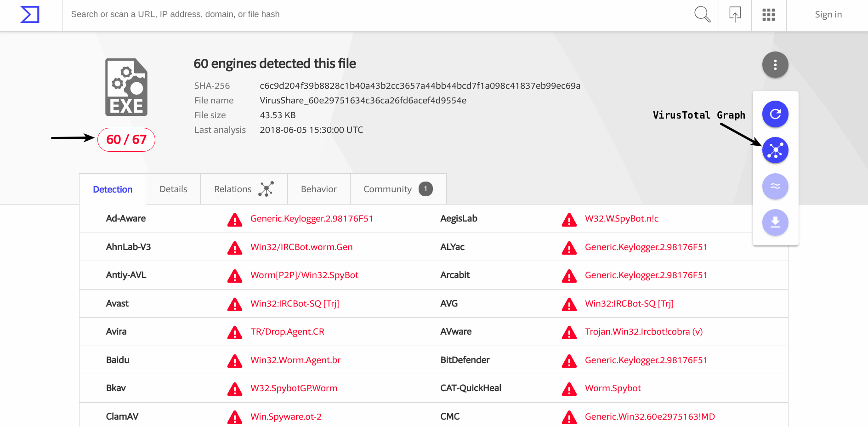The height and width of the screenshot is (427, 868).
Task: Click the VirusTotal logo icon
Action: pos(30,15)
